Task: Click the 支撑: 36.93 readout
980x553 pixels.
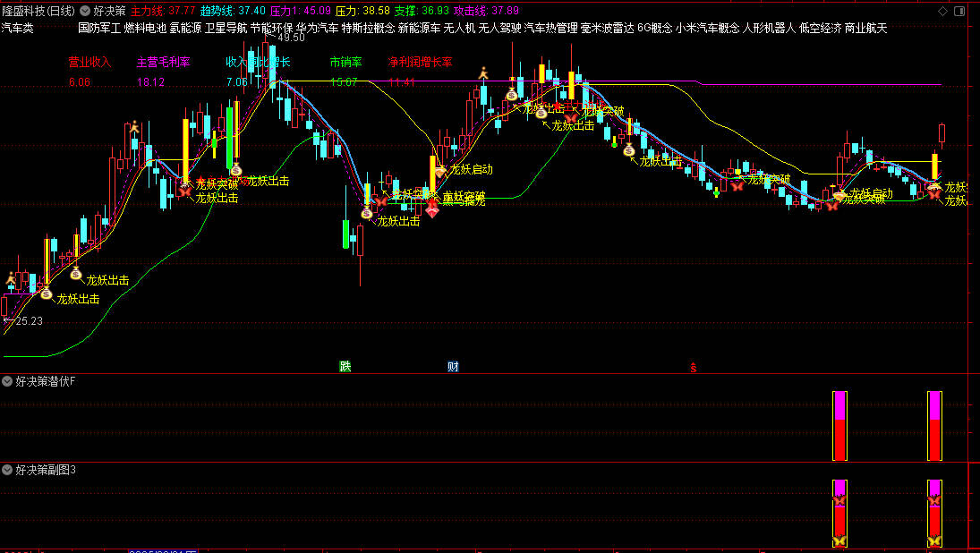Action: click(422, 11)
